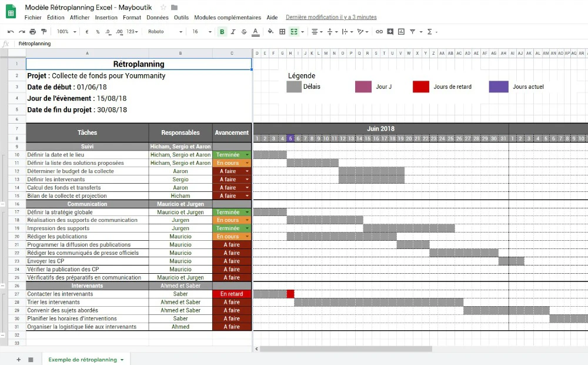
Task: Open the all sheets list icon
Action: coord(31,359)
